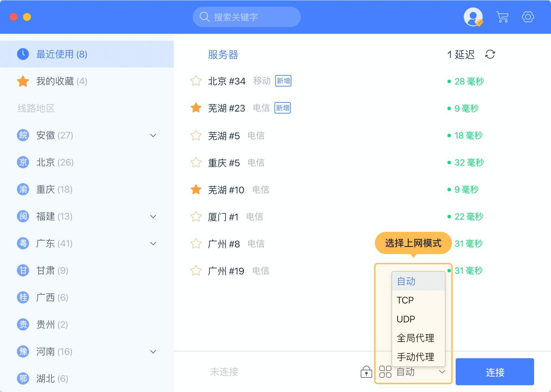The width and height of the screenshot is (551, 392).
Task: Click the 皖 badge icon for 安徽
Action: 23,135
